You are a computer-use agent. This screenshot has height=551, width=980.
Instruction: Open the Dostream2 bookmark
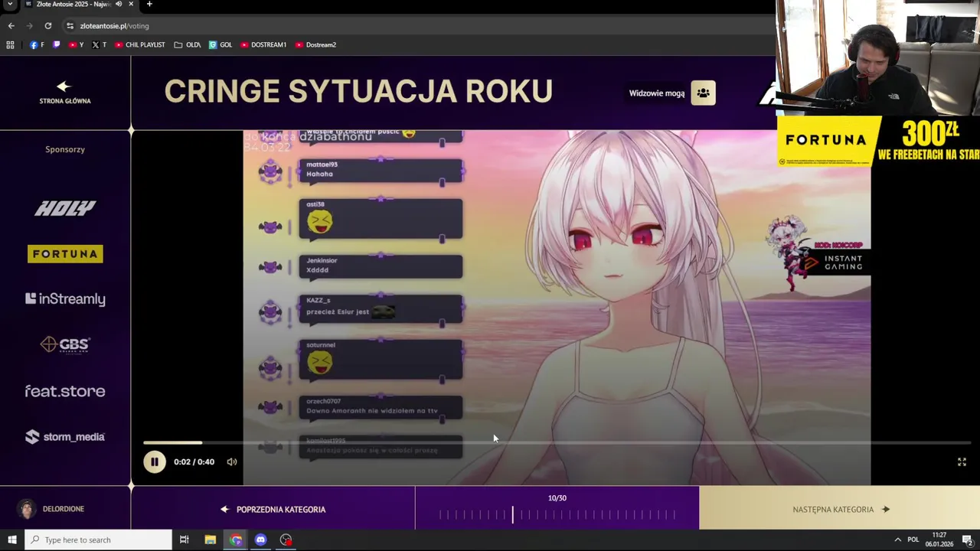[315, 45]
